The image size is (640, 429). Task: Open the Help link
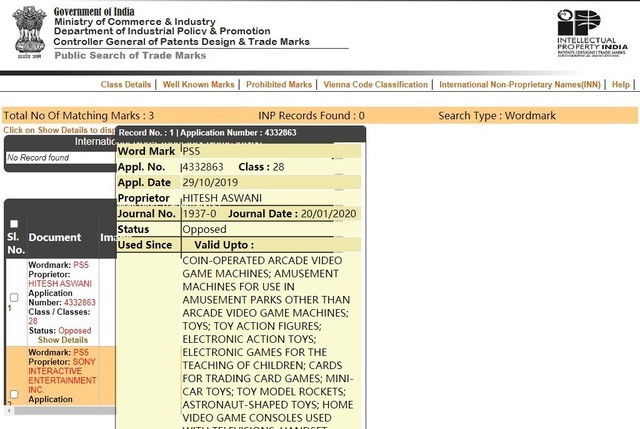(620, 84)
